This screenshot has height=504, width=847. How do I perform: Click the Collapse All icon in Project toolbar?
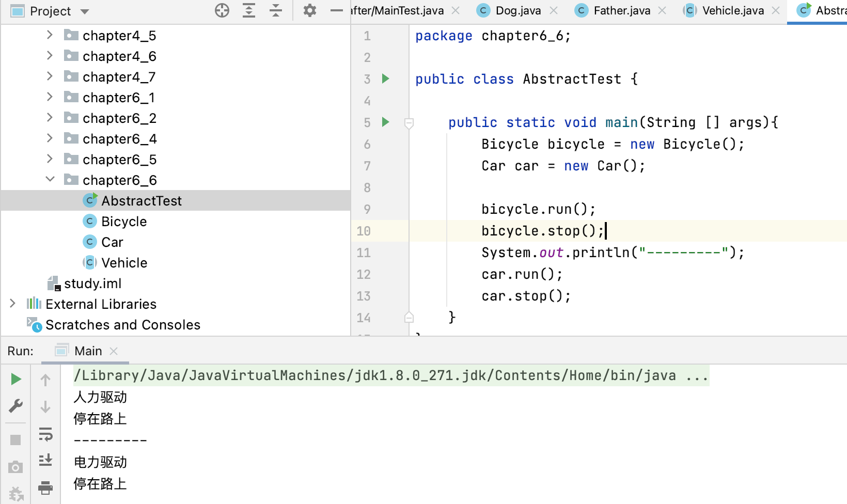pos(276,10)
